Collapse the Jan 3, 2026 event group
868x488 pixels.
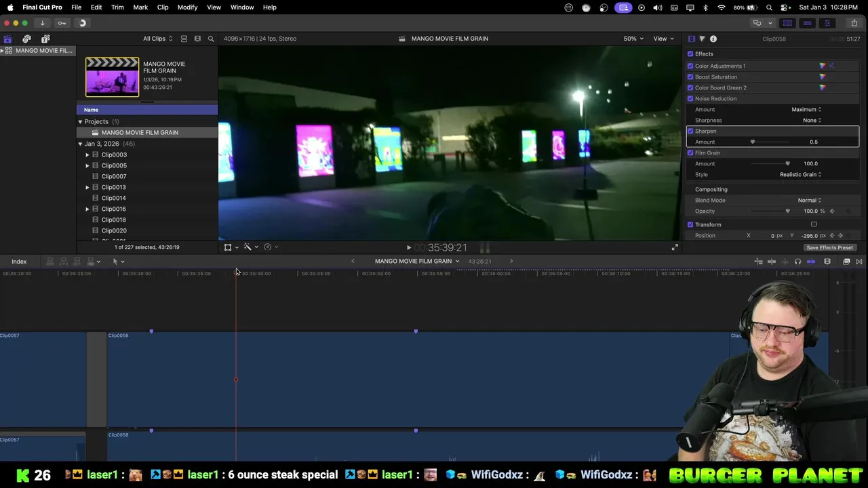[80, 144]
